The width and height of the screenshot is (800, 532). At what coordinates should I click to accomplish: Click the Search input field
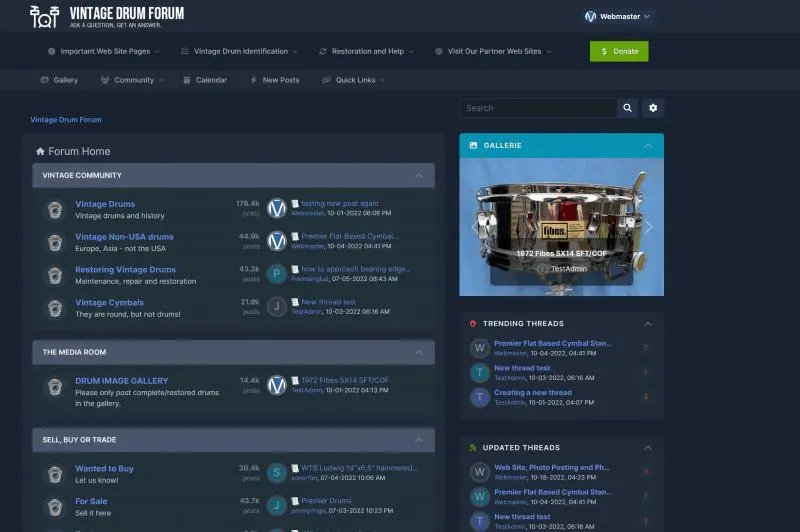[x=539, y=108]
